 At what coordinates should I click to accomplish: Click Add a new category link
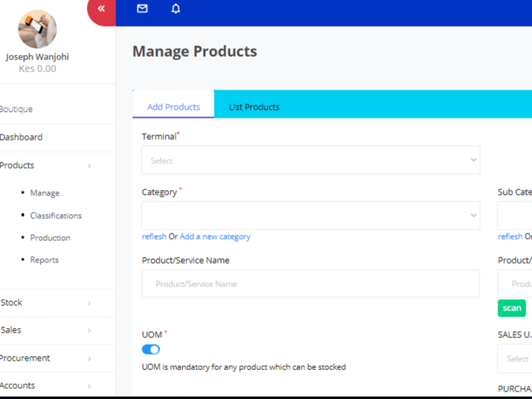(x=215, y=237)
